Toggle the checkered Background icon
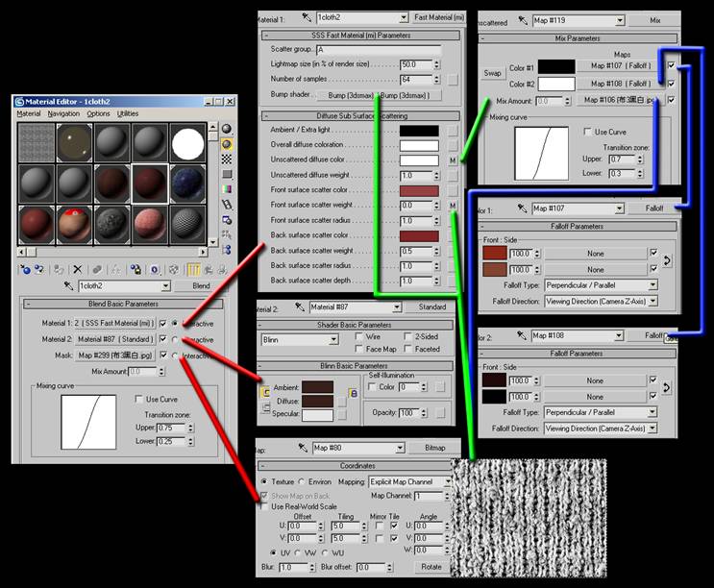 pos(227,159)
